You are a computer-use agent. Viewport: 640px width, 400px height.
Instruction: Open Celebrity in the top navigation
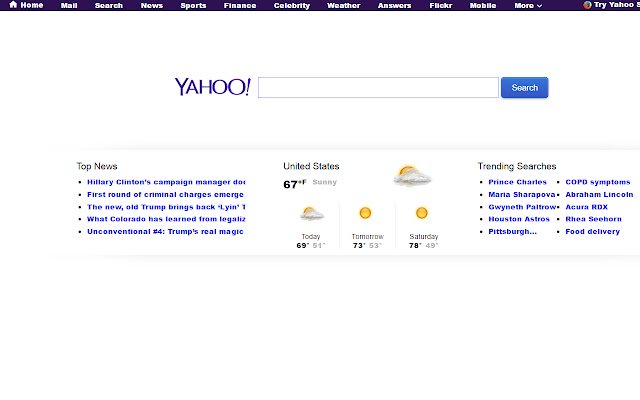pos(292,5)
